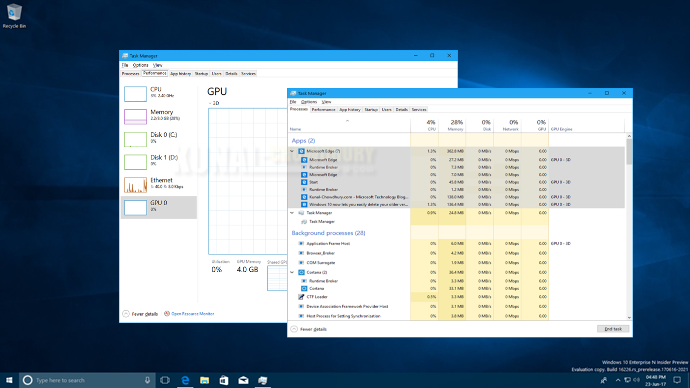The image size is (690, 388).
Task: Click the Device Association Framework Provider Host icon
Action: (301, 307)
